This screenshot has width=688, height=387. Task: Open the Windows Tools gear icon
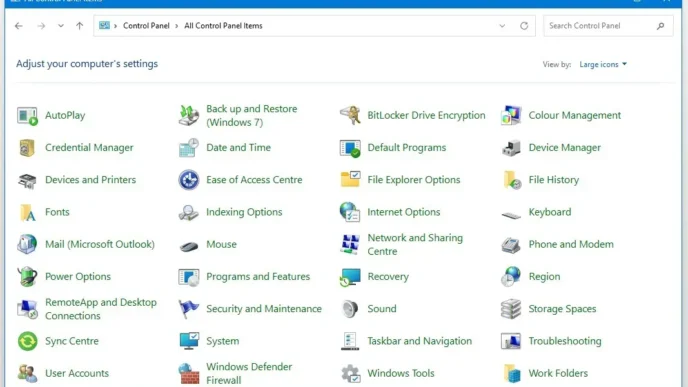351,373
